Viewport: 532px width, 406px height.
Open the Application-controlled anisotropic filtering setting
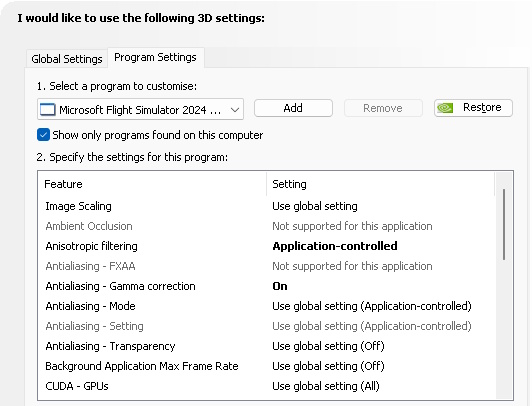click(335, 246)
